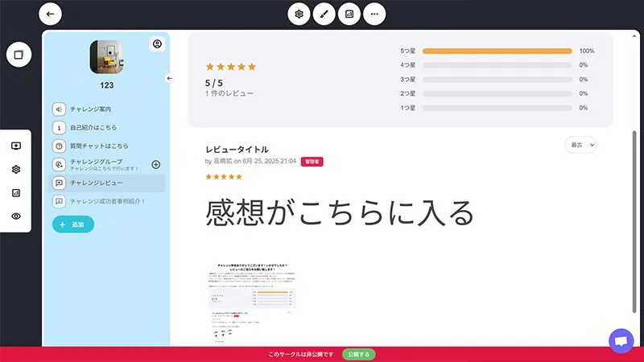Toggle the eye preview icon
The height and width of the screenshot is (362, 644).
point(15,216)
